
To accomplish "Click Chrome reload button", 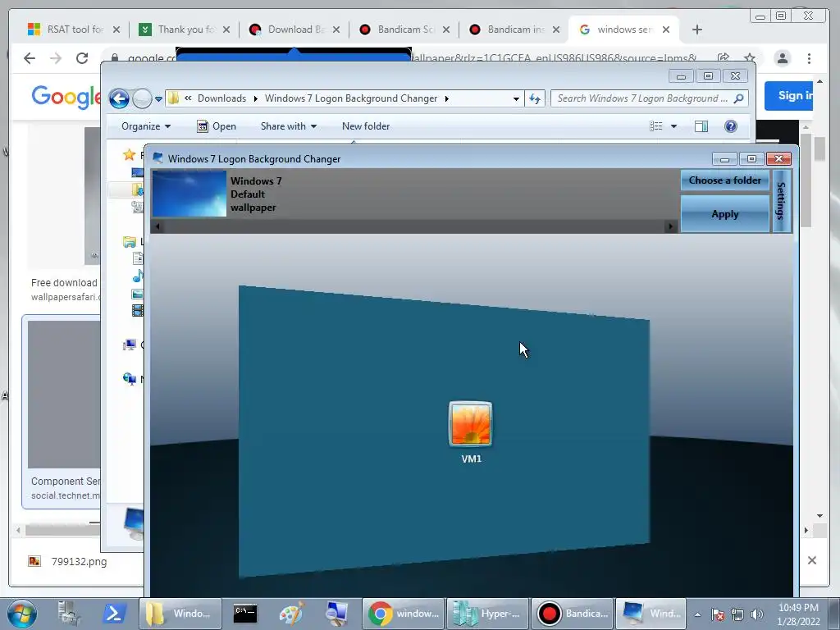I will point(82,58).
